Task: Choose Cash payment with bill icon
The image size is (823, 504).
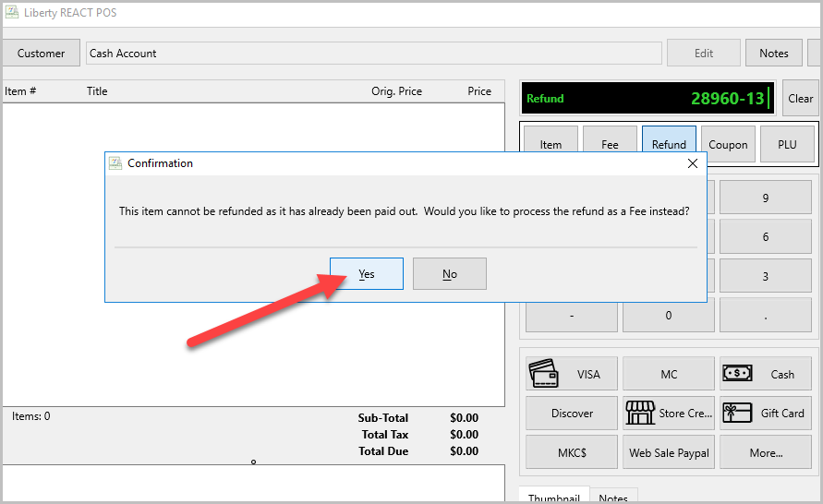Action: point(765,374)
